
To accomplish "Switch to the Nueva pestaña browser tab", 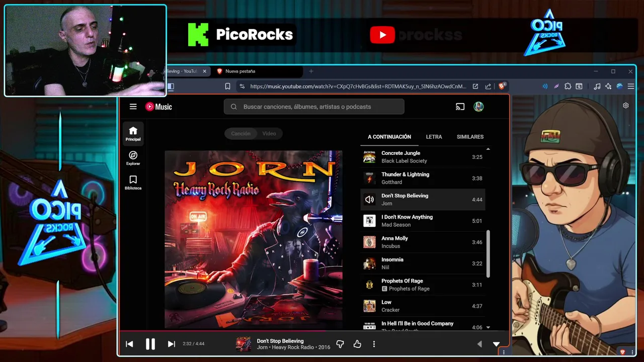I will [259, 71].
